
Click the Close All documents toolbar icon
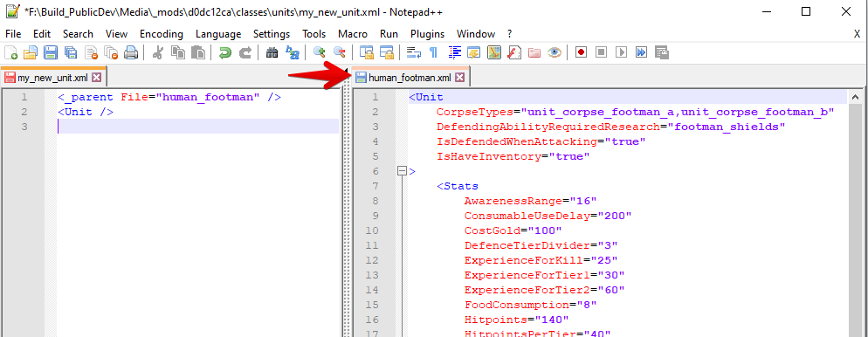(111, 52)
